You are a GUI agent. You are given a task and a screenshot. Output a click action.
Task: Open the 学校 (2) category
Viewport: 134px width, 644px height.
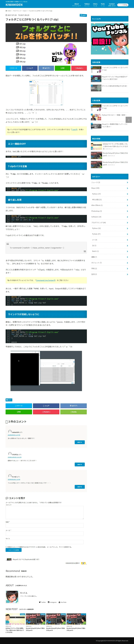coord(110,269)
